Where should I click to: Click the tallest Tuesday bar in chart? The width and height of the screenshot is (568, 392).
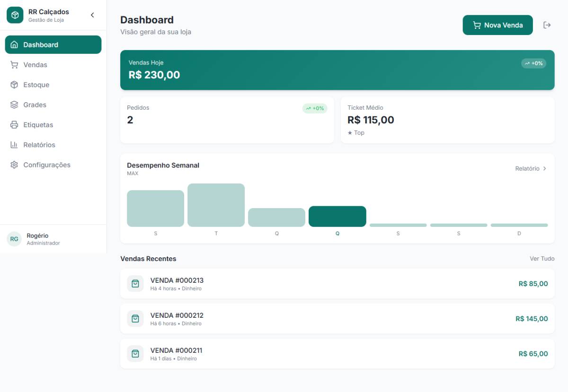point(216,205)
